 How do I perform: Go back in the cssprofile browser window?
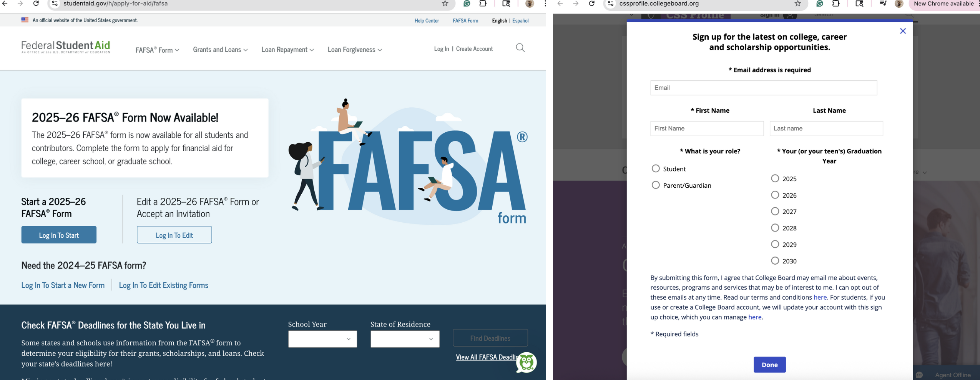click(560, 3)
